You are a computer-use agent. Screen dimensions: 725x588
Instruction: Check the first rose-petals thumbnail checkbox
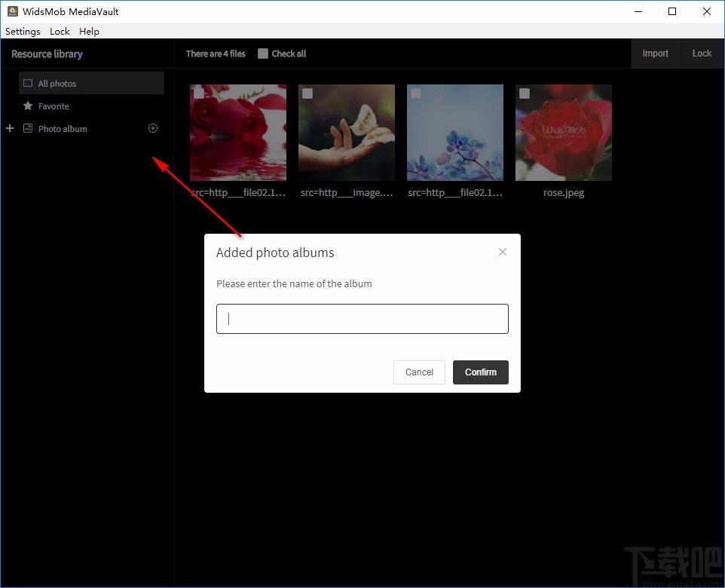tap(199, 93)
